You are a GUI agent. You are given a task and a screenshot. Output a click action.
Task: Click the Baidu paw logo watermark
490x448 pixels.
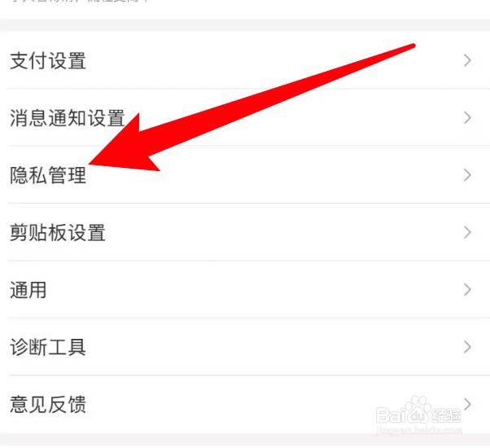418,409
